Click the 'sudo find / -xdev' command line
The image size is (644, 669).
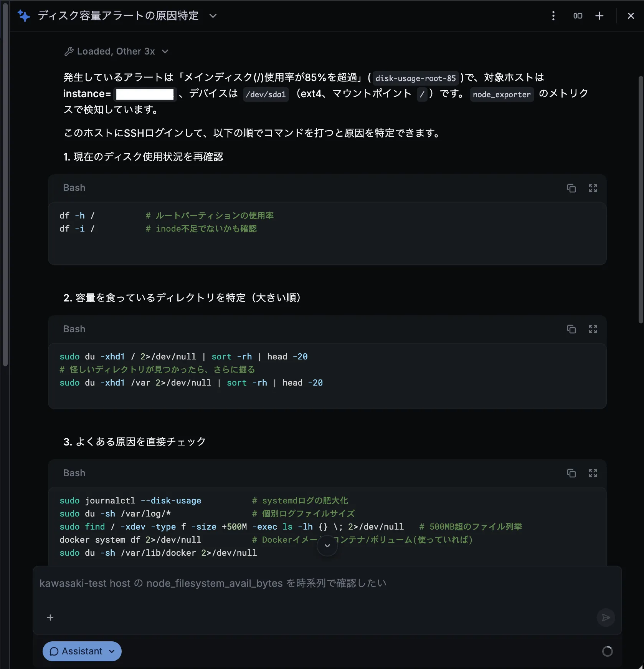[232, 527]
